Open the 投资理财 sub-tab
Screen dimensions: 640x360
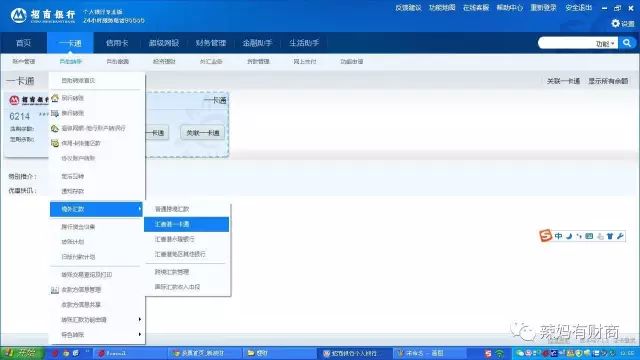(x=164, y=62)
